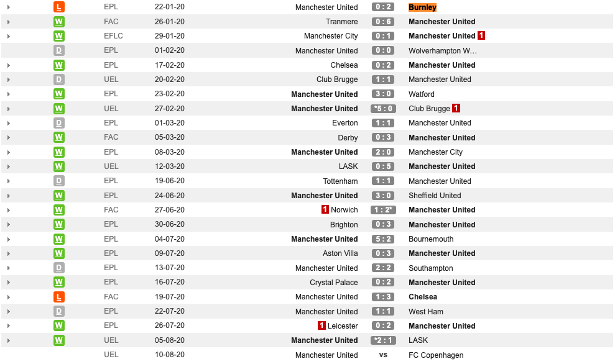615x364 pixels.
Task: Click the gray D icon for the Wolverhampton match
Action: (x=59, y=50)
